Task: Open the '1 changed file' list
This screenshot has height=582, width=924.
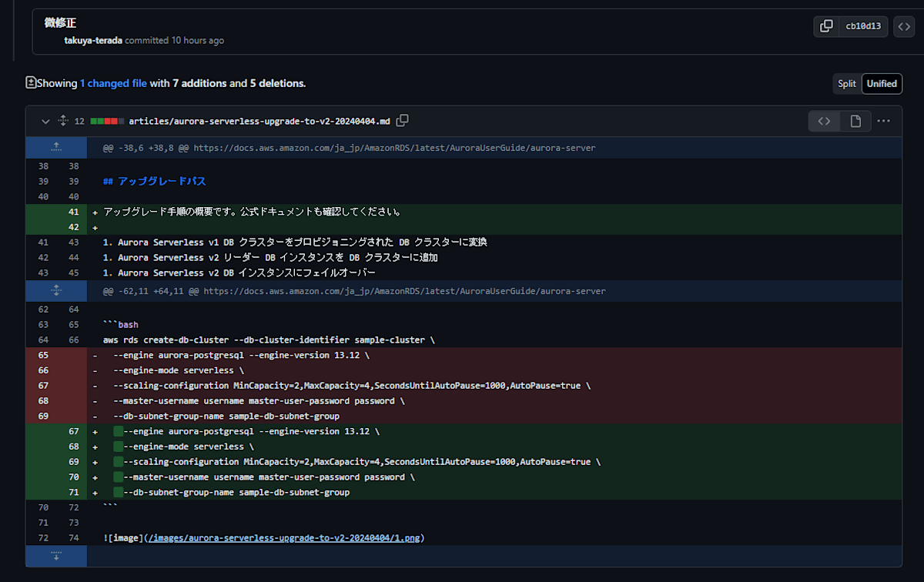Action: point(113,83)
